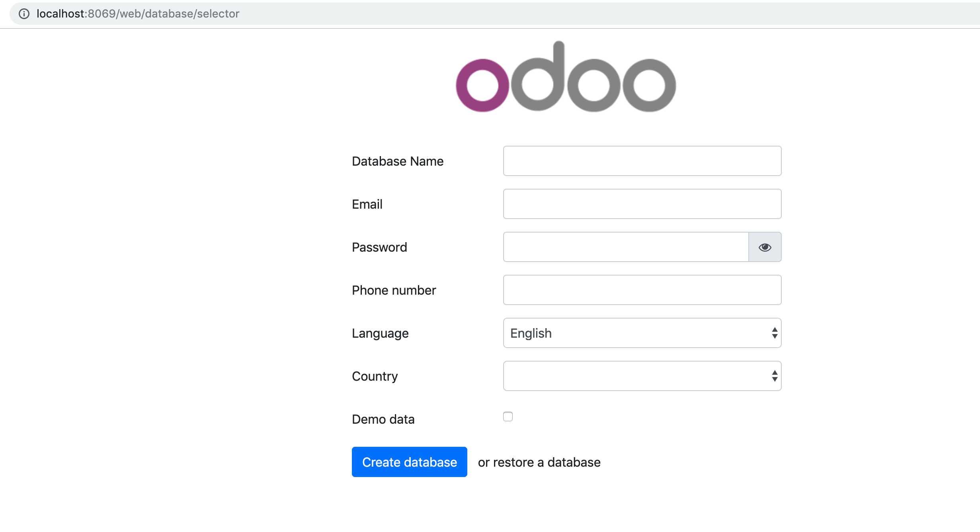This screenshot has height=532, width=980.
Task: Click the Country dropdown arrows
Action: [x=775, y=376]
